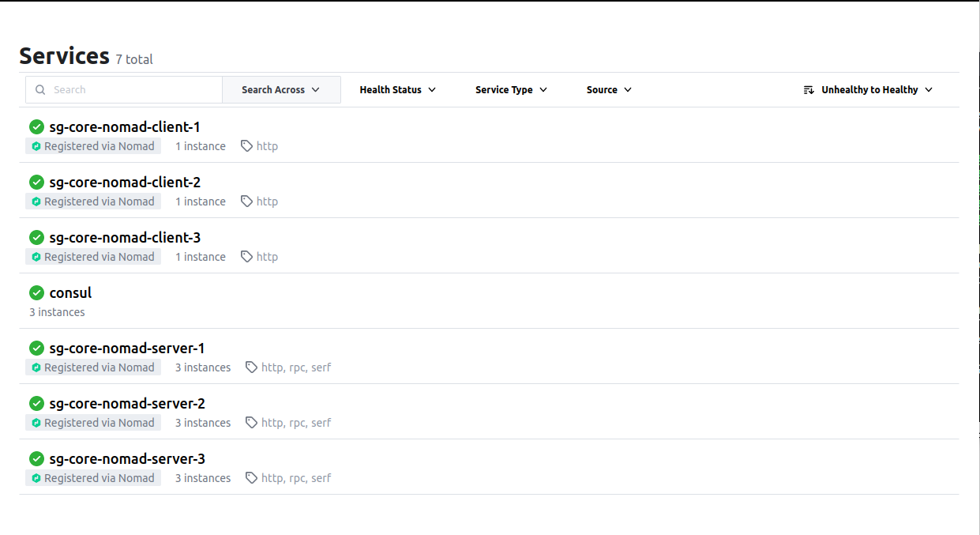The width and height of the screenshot is (980, 535).
Task: Click the sort order icon beside Unhealthy to Healthy
Action: pyautogui.click(x=809, y=90)
